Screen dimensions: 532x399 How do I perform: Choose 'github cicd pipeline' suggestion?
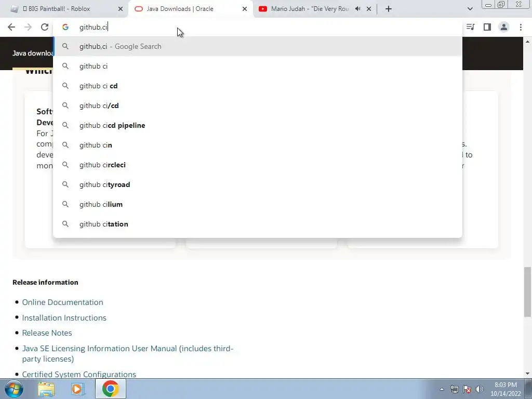pos(258,125)
